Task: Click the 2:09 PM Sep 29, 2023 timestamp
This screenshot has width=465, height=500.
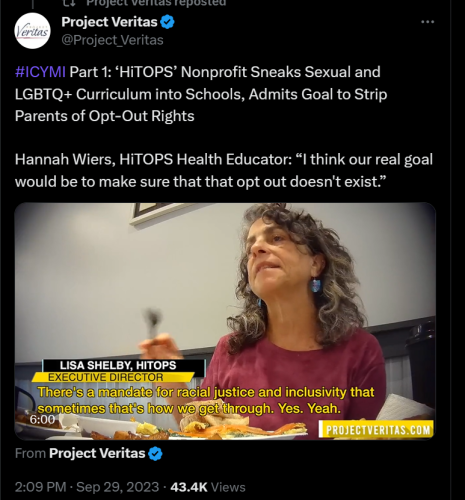Action: [87, 487]
